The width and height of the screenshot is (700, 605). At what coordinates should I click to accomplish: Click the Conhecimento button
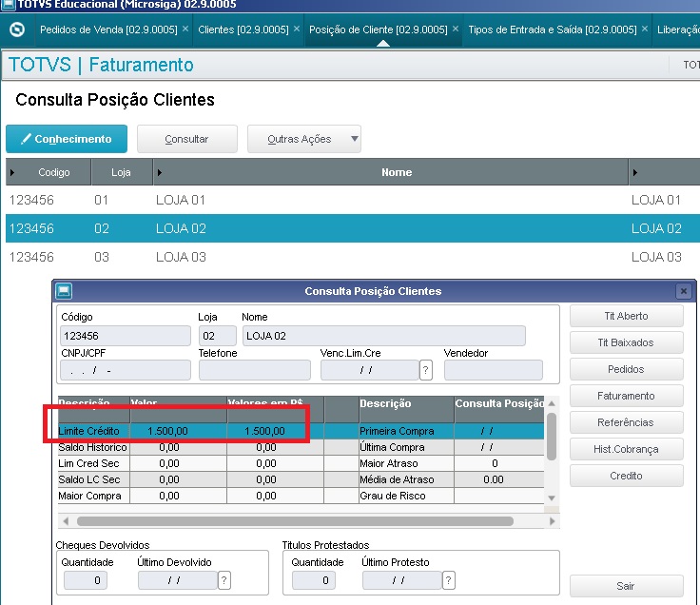[67, 139]
